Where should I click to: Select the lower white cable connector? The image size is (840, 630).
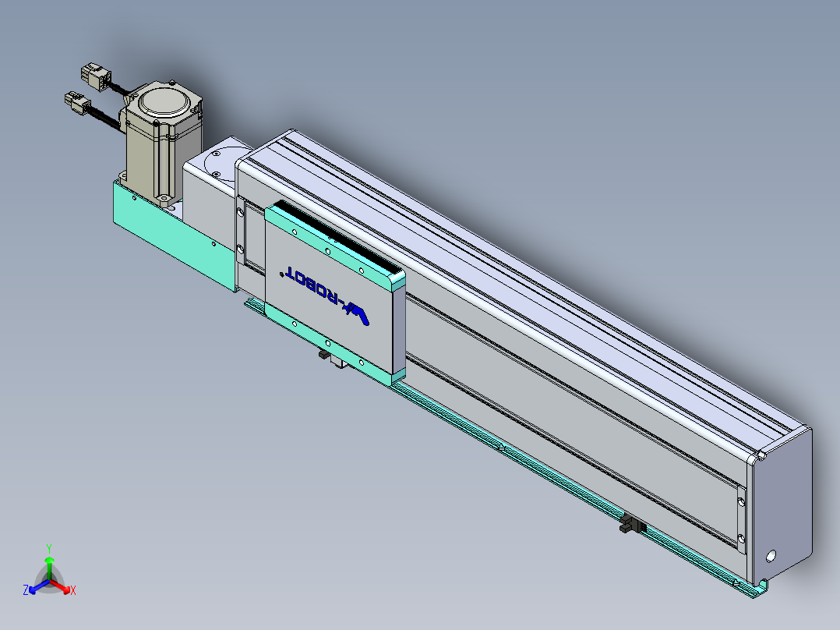(x=78, y=103)
